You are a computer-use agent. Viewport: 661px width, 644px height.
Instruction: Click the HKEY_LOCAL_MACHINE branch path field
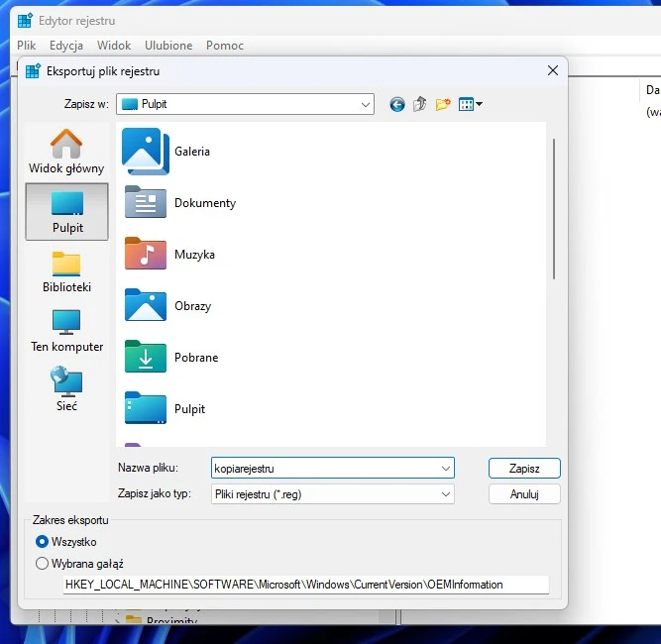pyautogui.click(x=306, y=585)
